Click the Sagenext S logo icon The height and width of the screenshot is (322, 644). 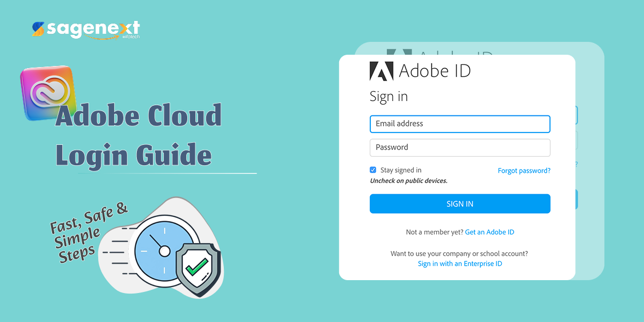pos(38,29)
